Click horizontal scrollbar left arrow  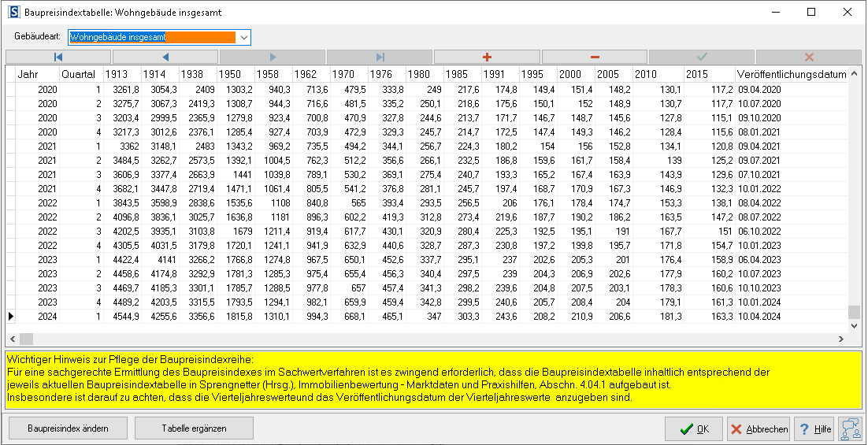click(12, 339)
